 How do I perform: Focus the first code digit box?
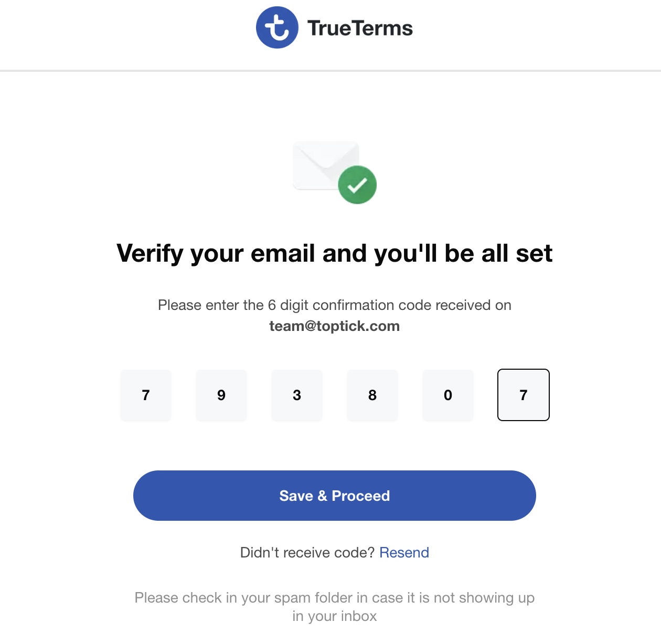[146, 395]
